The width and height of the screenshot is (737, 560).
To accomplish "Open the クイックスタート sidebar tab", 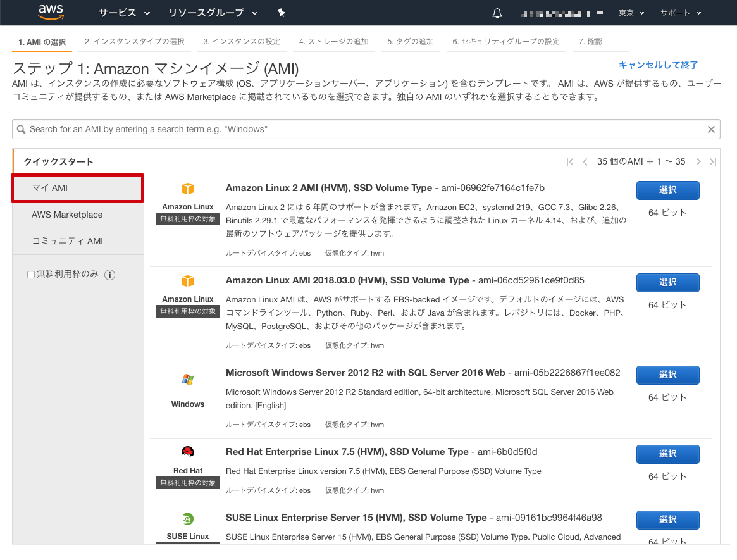I will point(78,162).
